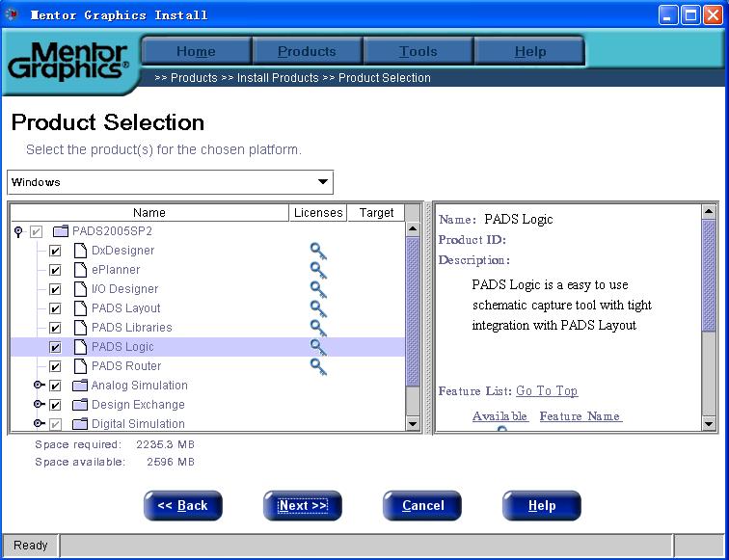
Task: Collapse the PADS2005SP2 tree node
Action: pyautogui.click(x=18, y=231)
